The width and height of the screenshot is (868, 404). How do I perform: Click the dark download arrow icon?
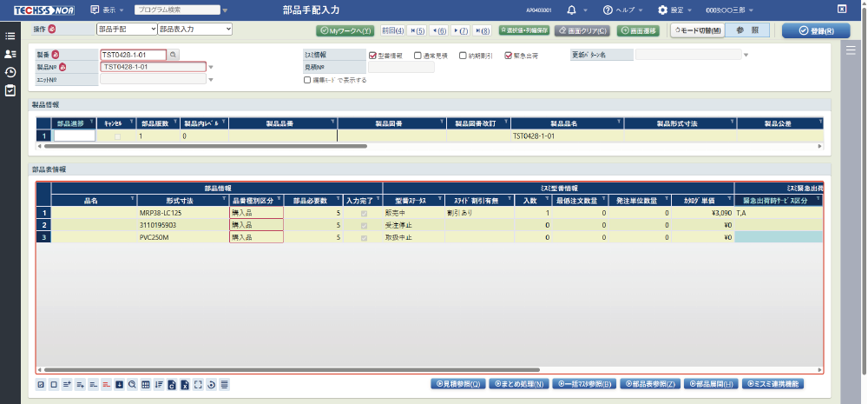(119, 385)
